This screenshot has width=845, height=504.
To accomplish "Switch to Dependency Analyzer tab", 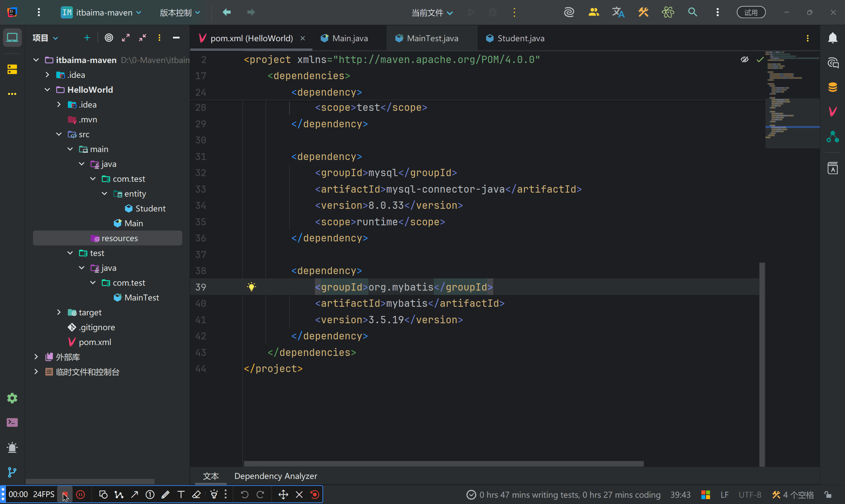I will coord(276,476).
